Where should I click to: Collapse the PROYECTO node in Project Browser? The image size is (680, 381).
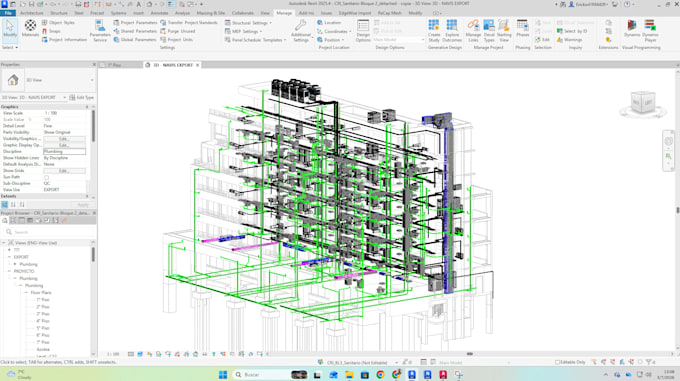9,271
